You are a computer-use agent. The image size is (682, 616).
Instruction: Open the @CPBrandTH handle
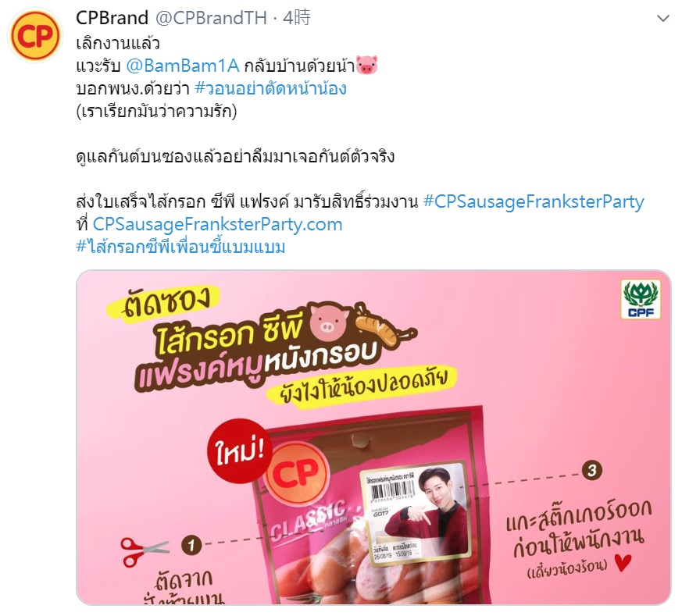(x=211, y=18)
